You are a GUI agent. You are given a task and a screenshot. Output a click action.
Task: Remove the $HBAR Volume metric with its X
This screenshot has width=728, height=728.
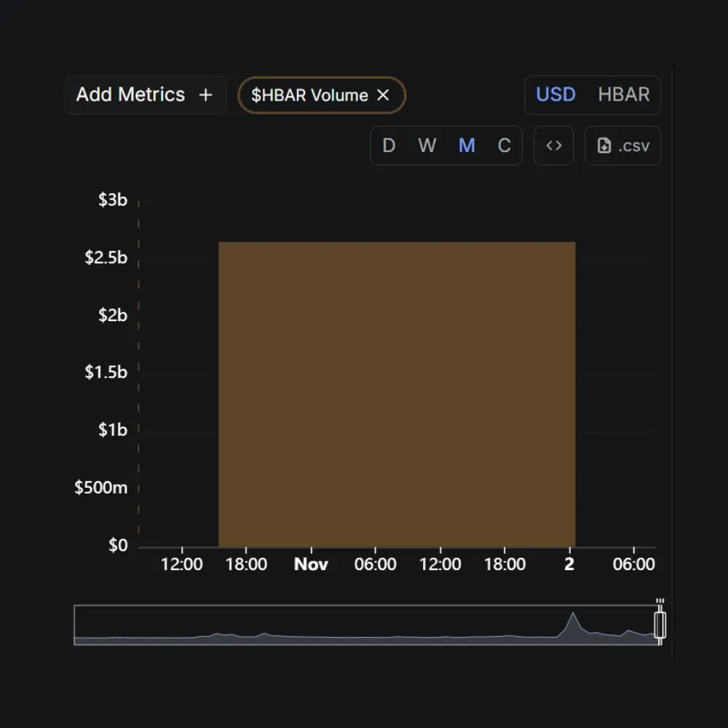tap(383, 95)
